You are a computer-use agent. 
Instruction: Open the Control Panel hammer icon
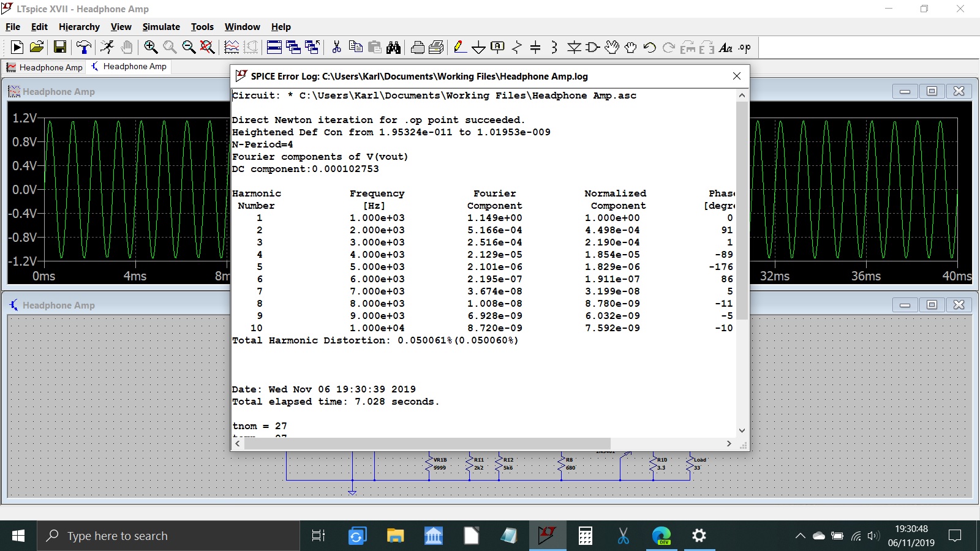pos(84,47)
